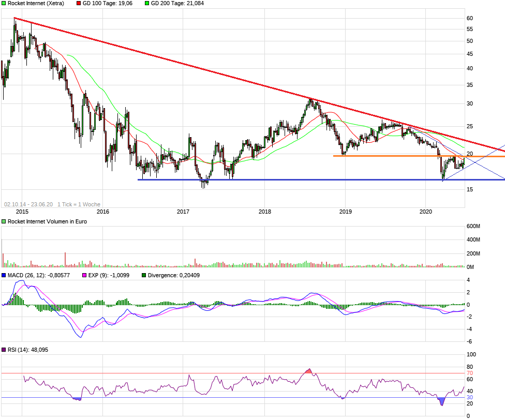Click the volume axis label 600M
Viewport: 505px width, 420px height.
[473, 227]
